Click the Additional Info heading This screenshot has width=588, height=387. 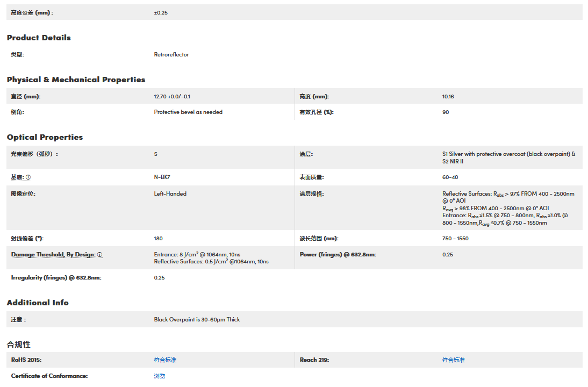[x=38, y=303]
